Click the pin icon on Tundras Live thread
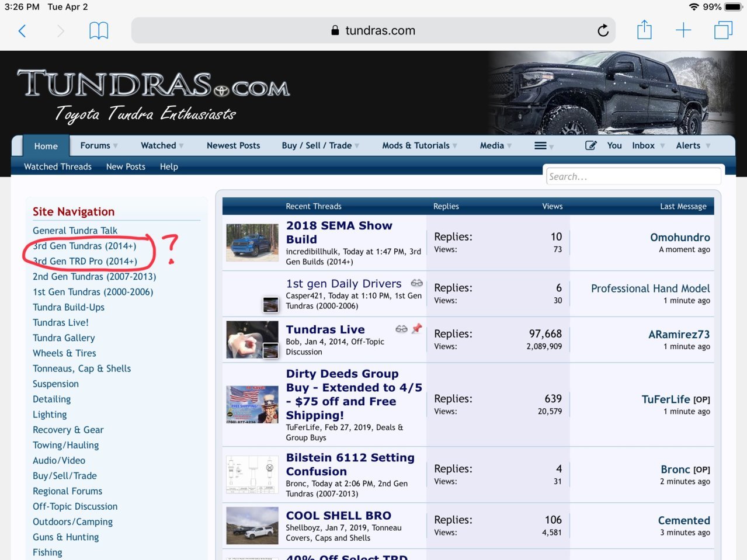747x560 pixels. click(416, 329)
